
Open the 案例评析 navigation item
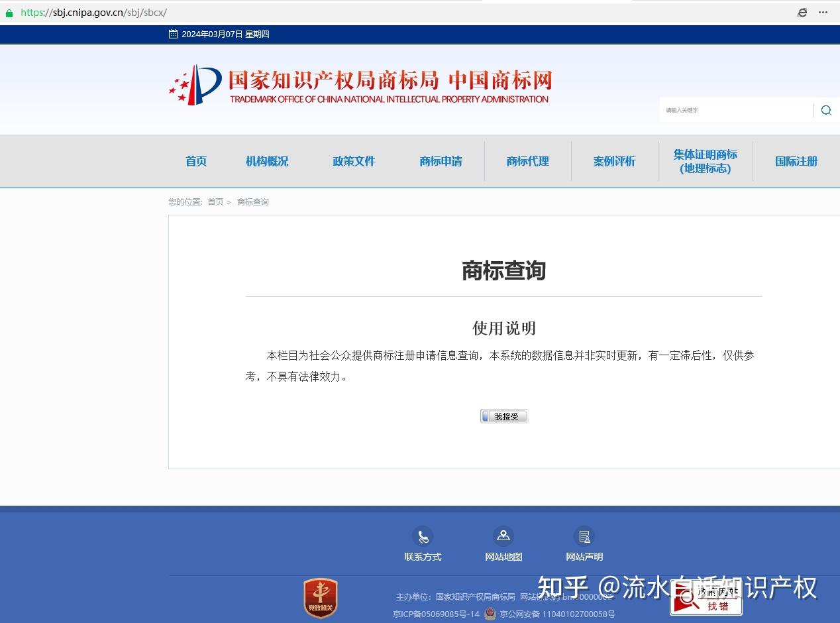click(x=614, y=161)
